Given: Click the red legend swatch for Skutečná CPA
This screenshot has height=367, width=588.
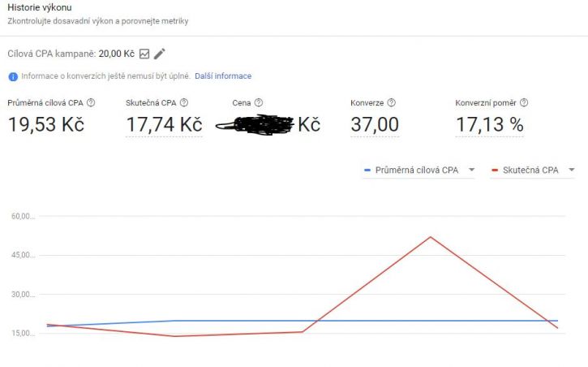Looking at the screenshot, I should click(x=495, y=171).
